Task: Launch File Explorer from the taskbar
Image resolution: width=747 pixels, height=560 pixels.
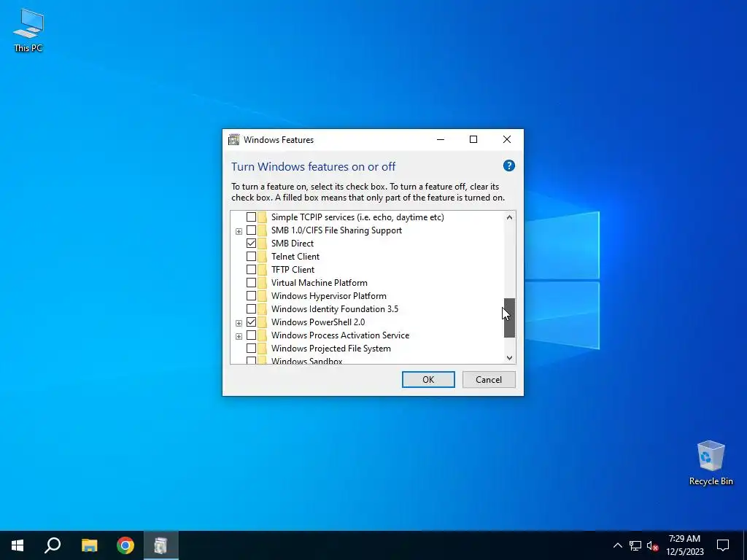Action: coord(89,545)
